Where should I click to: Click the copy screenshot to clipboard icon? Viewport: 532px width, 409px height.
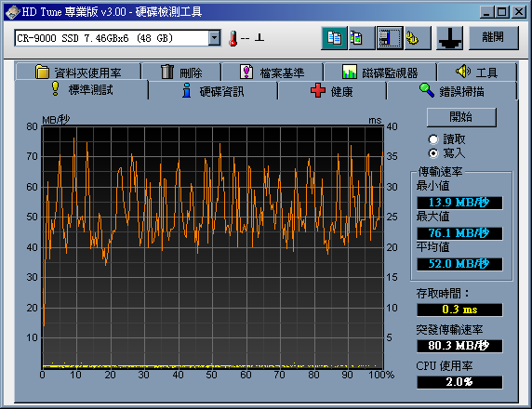coord(362,38)
